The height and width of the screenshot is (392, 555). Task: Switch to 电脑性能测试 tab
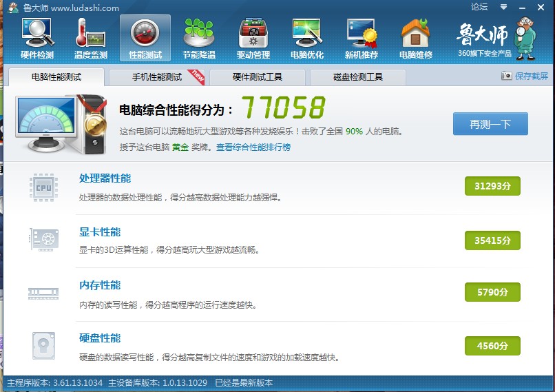tap(56, 77)
